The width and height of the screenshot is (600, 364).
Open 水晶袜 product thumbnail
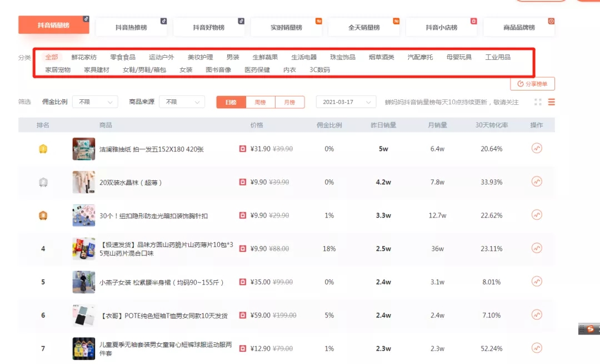[84, 182]
